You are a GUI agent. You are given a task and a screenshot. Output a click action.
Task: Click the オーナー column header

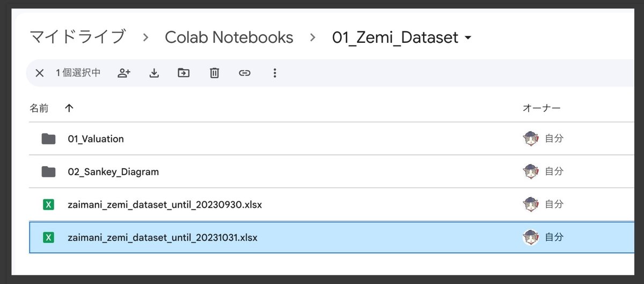(541, 108)
